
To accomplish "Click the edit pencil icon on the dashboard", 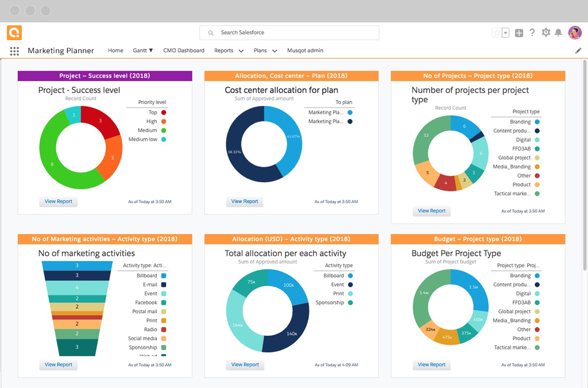I will (x=579, y=51).
